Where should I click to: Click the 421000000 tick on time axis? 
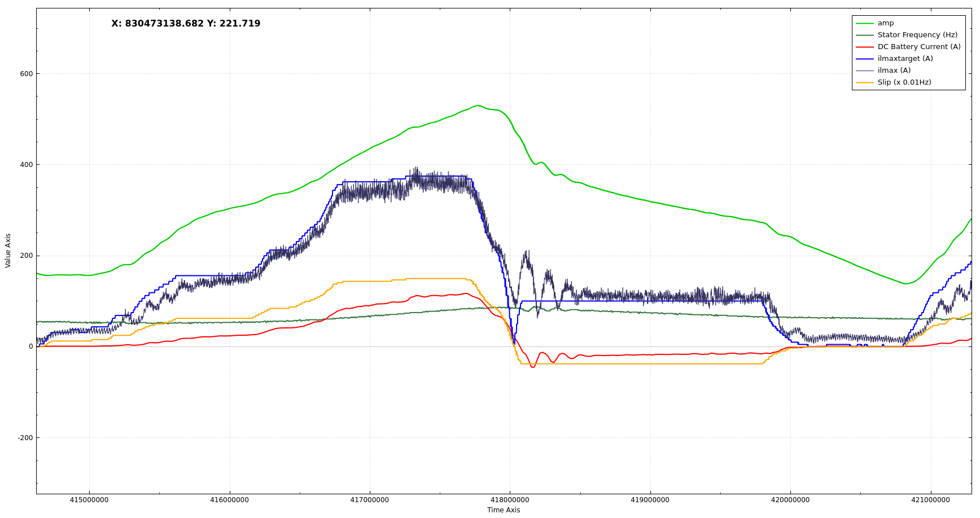(930, 500)
